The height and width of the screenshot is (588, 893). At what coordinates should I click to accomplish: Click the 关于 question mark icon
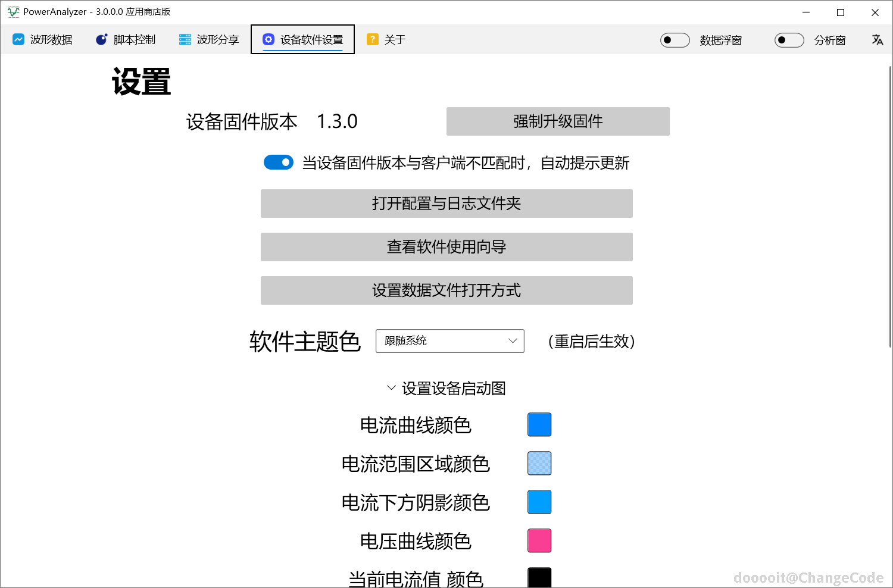click(373, 39)
